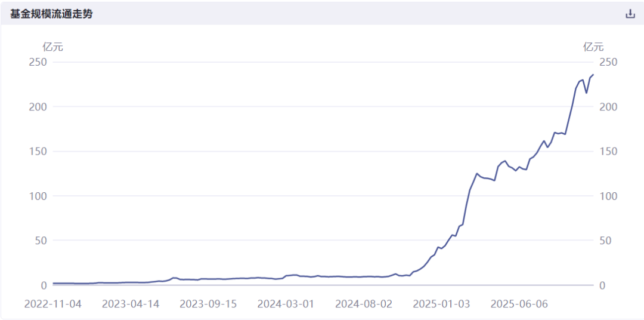Click right y-axis value 250
This screenshot has width=644, height=320.
608,62
